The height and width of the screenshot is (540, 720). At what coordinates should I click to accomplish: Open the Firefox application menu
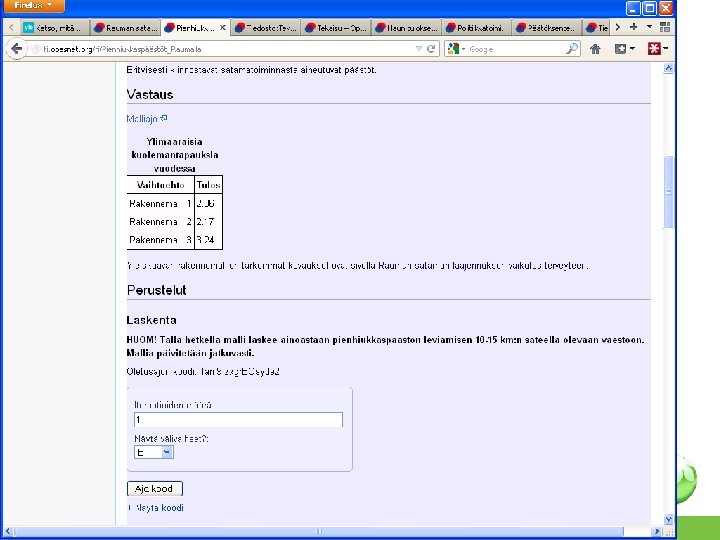point(33,6)
